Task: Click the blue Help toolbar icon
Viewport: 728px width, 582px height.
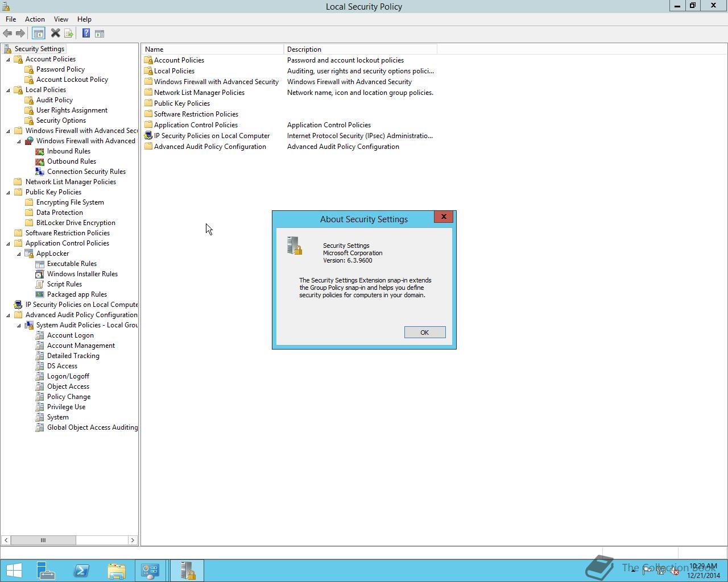Action: coord(86,34)
